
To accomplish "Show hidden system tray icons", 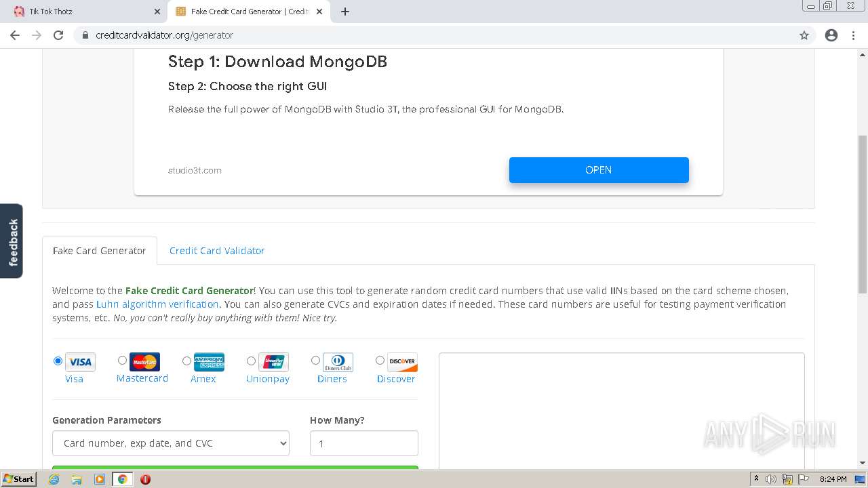I will coord(757,479).
